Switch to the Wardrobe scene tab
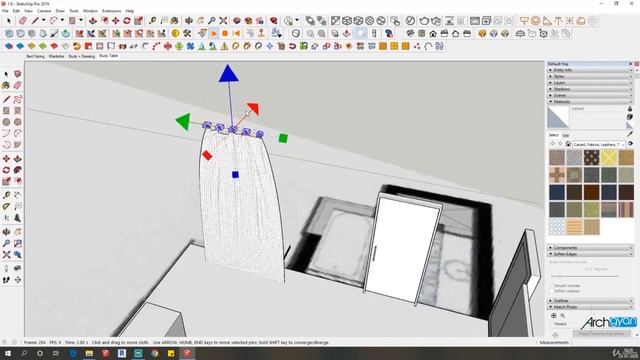The width and height of the screenshot is (640, 360). 56,56
